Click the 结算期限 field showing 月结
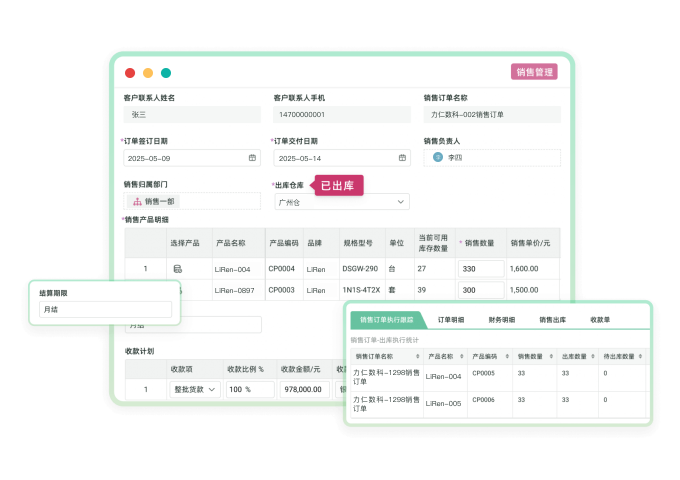 105,310
